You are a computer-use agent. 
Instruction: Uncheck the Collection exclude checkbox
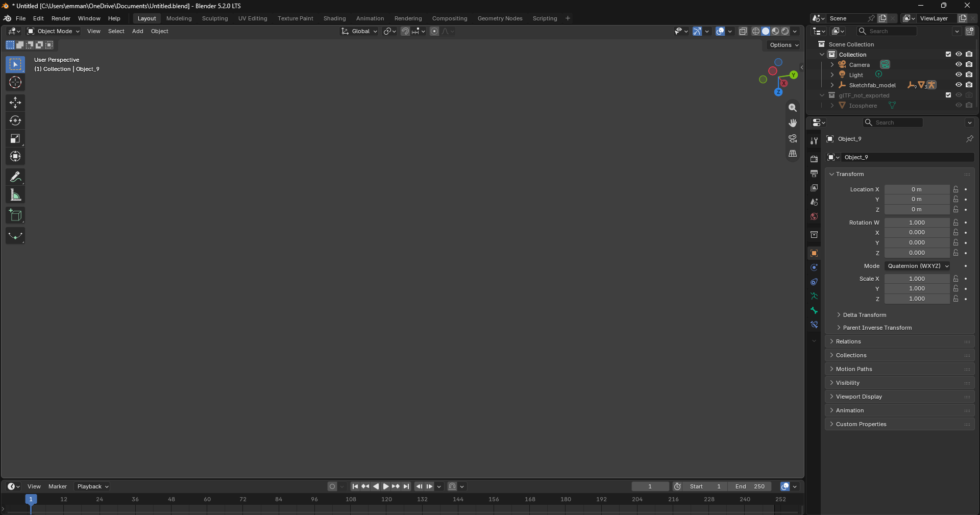click(x=948, y=54)
